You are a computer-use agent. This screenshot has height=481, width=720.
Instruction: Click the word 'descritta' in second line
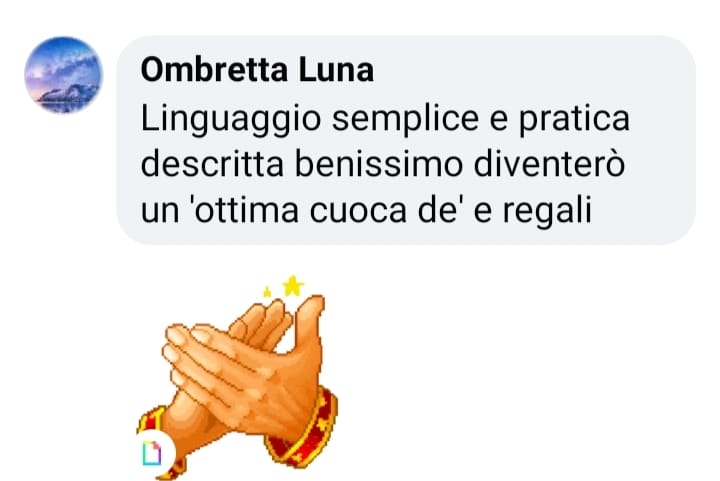pyautogui.click(x=212, y=164)
